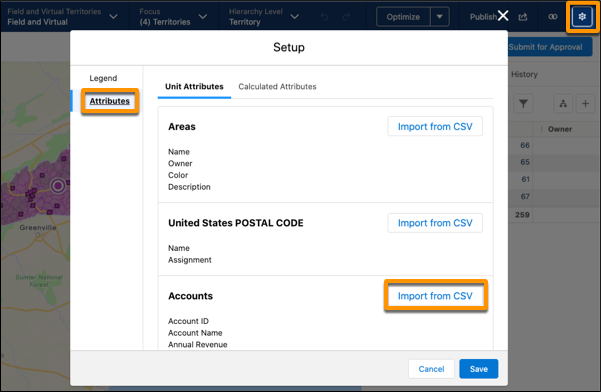
Task: Click the plus add icon
Action: 585,103
